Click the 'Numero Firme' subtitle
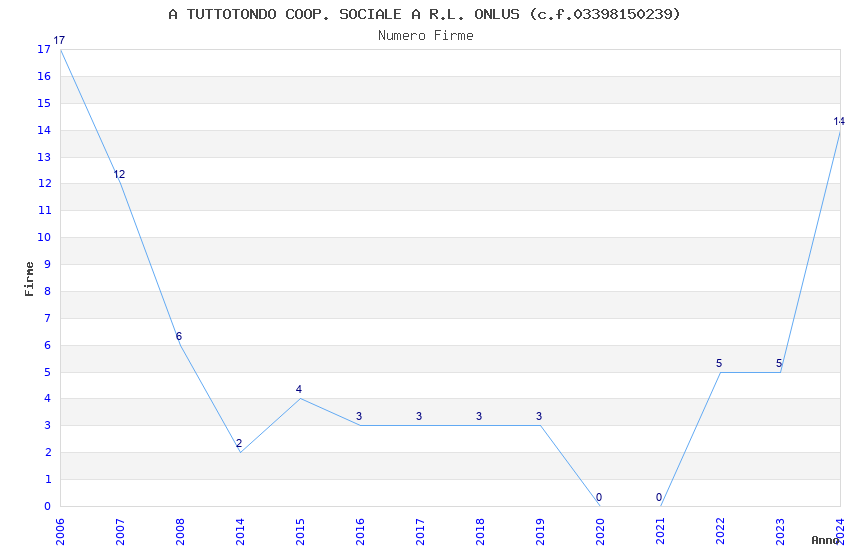 coord(426,35)
